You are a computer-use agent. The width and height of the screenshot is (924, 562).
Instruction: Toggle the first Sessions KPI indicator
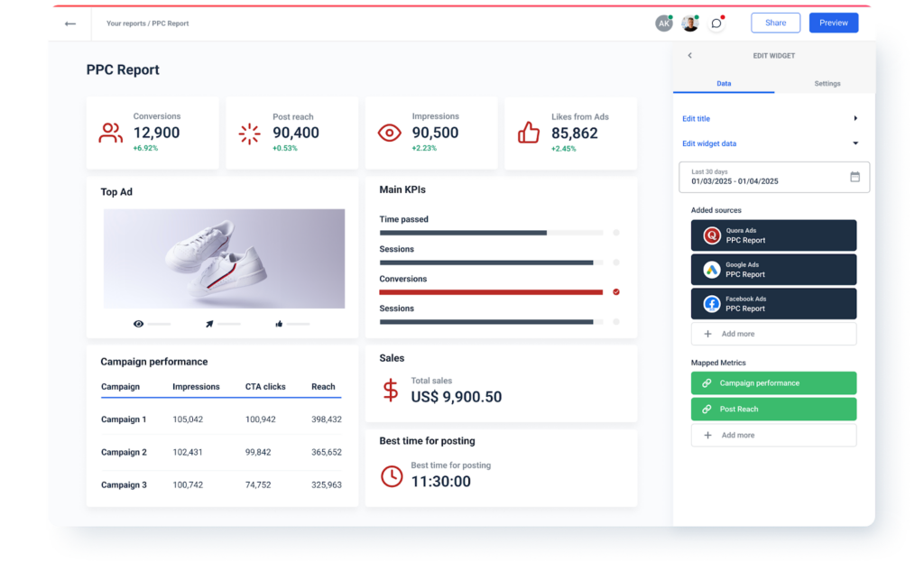coord(616,263)
